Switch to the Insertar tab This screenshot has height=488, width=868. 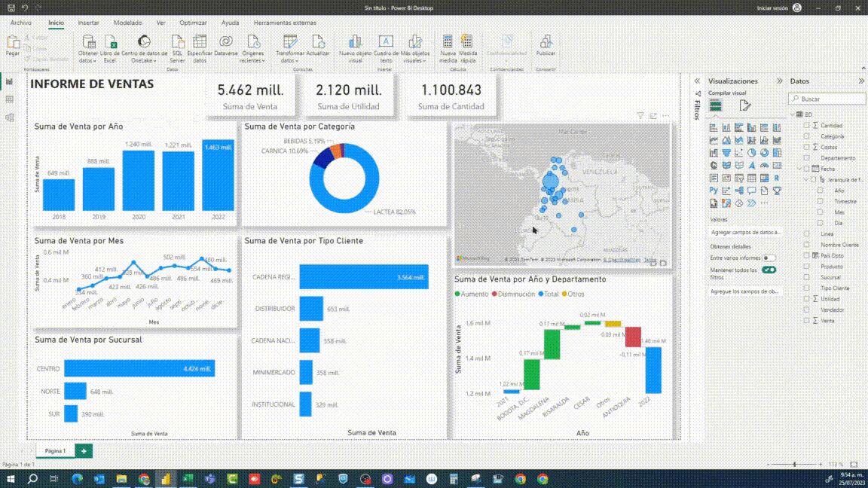tap(88, 23)
